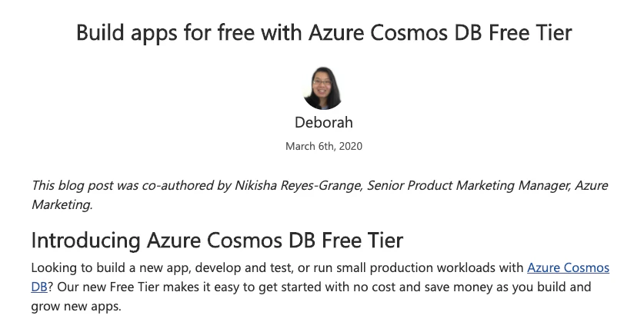Click the author's round profile photo
This screenshot has width=644, height=322.
[324, 88]
